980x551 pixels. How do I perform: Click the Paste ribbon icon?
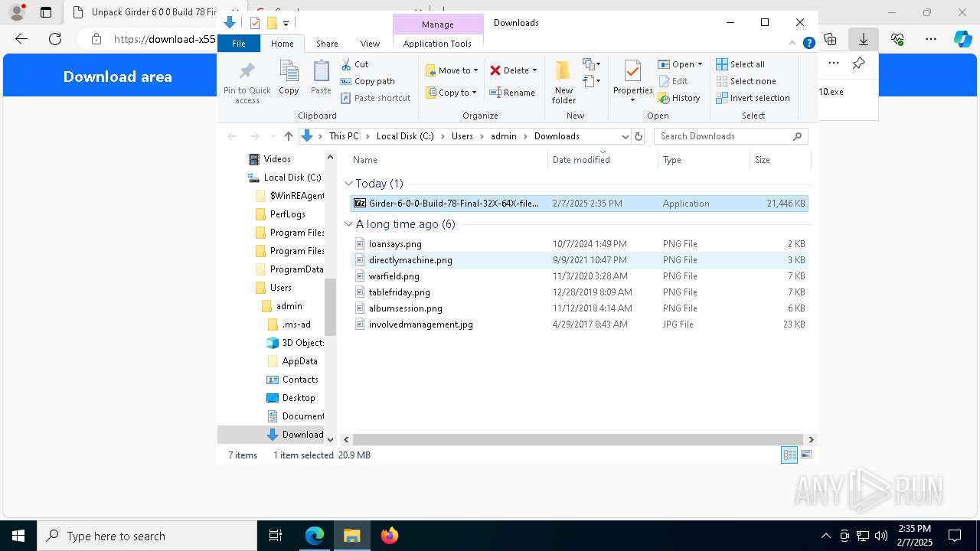click(321, 78)
